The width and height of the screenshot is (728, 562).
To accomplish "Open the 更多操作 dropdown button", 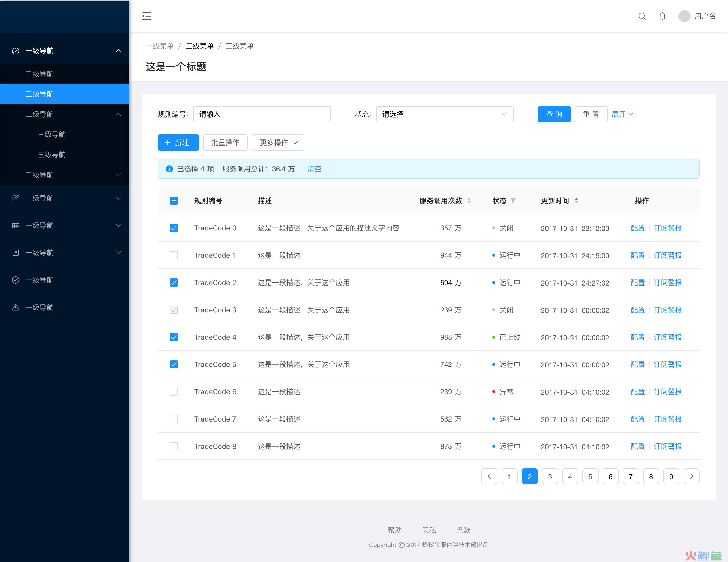I will [278, 143].
